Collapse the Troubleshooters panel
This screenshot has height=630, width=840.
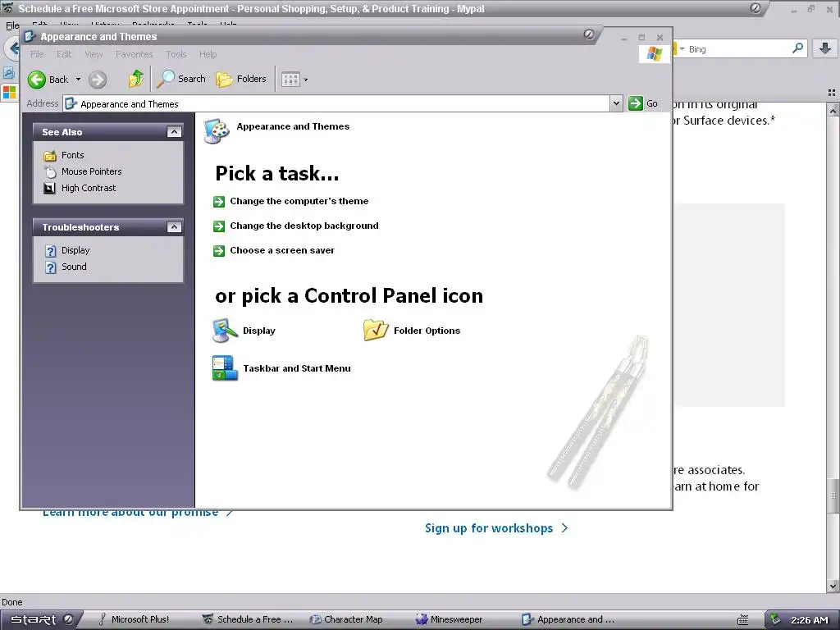click(174, 227)
